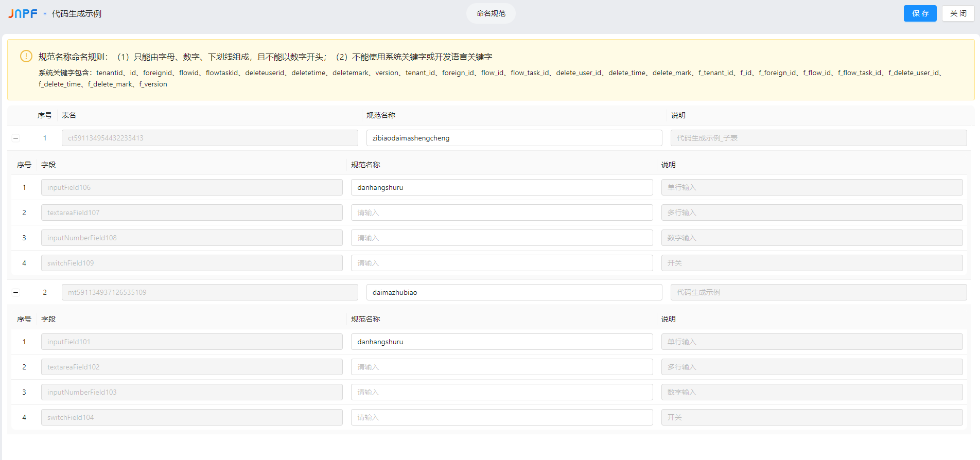
Task: Collapse table row ct591134954432233413
Action: point(16,138)
